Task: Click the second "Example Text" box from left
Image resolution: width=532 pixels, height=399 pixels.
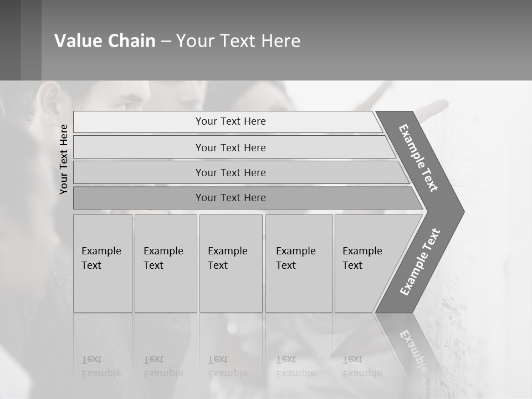Action: click(165, 263)
